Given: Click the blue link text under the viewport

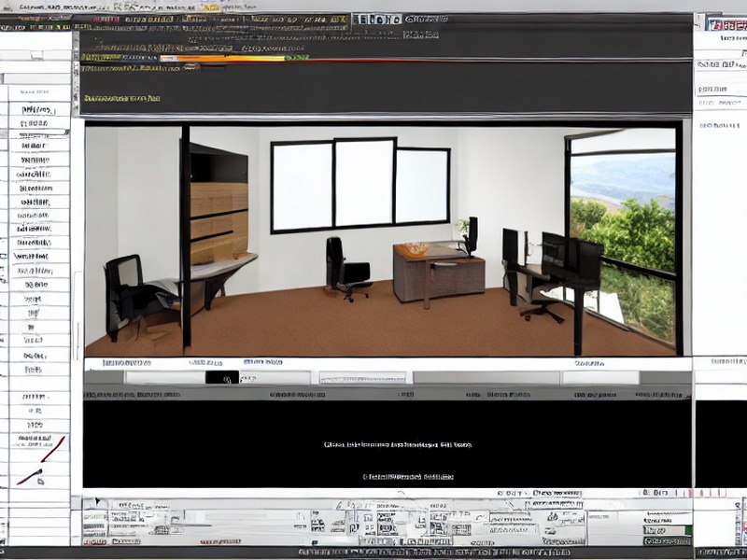Looking at the screenshot, I should pyautogui.click(x=262, y=362).
